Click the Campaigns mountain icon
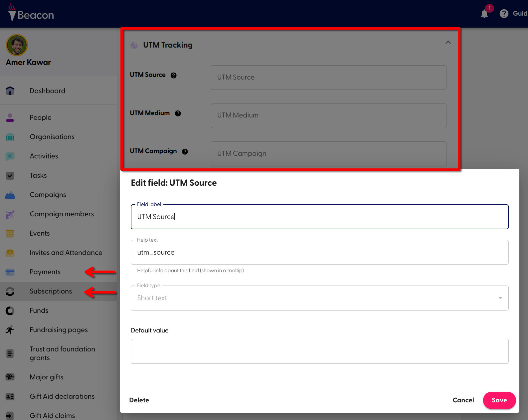The image size is (528, 420). pos(10,195)
